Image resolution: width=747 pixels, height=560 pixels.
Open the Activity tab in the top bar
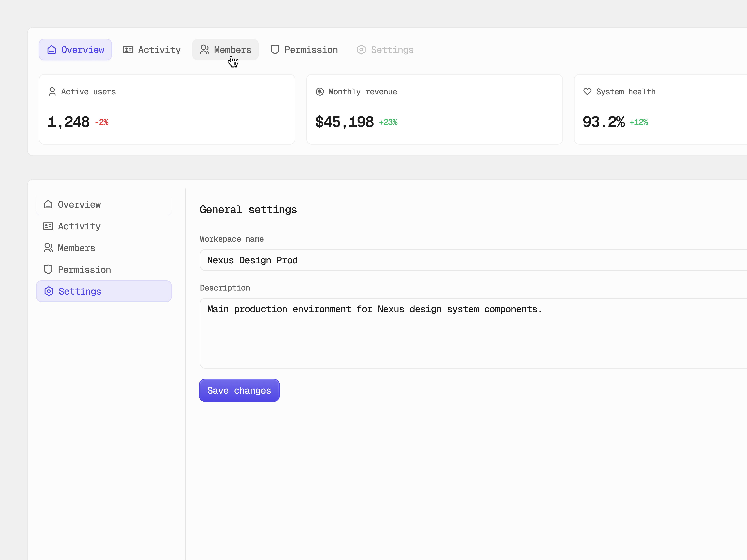(152, 50)
